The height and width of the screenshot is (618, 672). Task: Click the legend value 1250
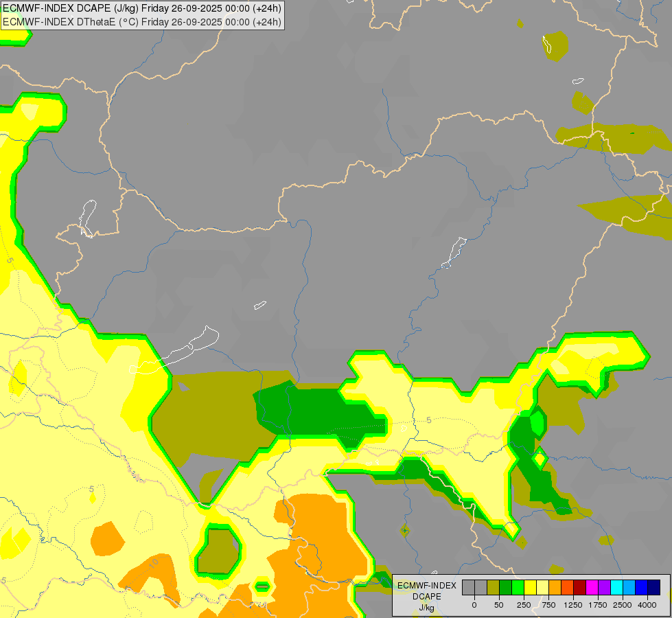coord(573,605)
